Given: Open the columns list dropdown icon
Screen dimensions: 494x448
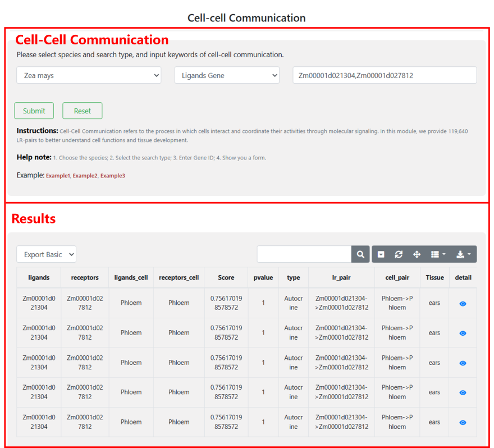Looking at the screenshot, I should [x=438, y=254].
